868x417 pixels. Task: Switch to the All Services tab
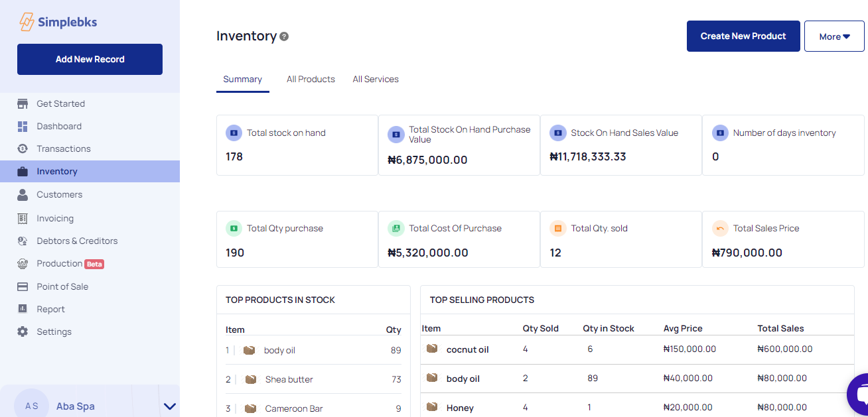(x=376, y=79)
